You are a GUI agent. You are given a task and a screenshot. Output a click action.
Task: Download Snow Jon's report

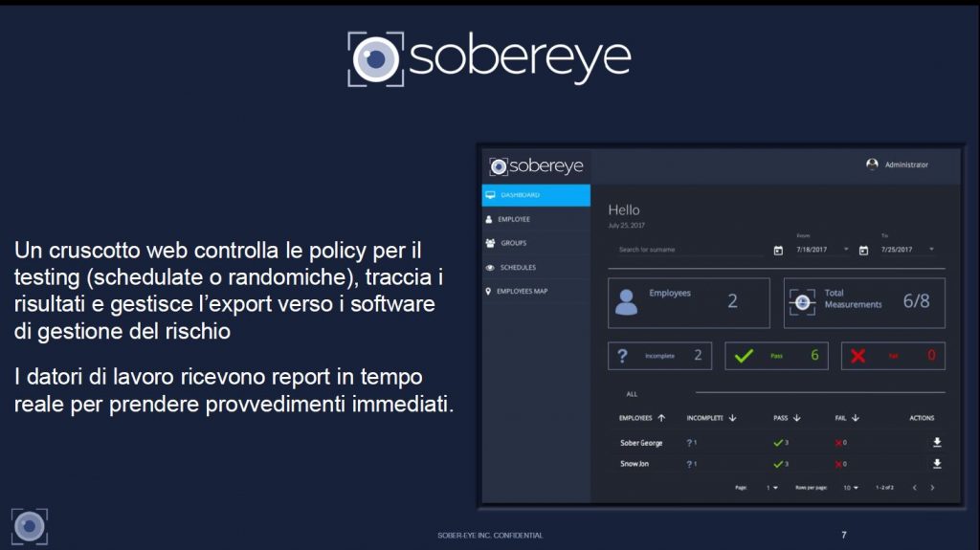937,464
